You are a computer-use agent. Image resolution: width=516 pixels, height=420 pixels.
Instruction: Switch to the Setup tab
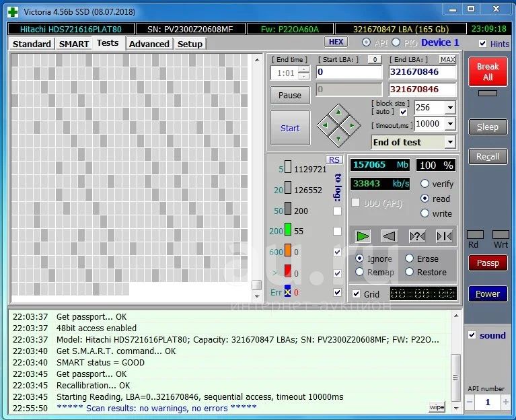(190, 44)
